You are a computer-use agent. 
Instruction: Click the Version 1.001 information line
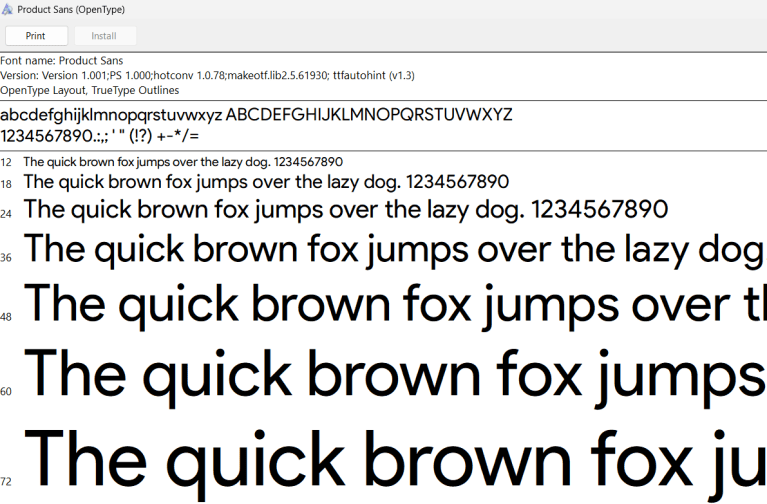tap(207, 75)
